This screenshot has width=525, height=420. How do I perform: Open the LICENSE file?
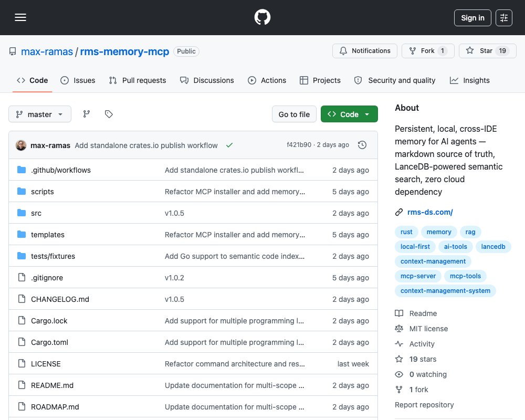click(46, 364)
